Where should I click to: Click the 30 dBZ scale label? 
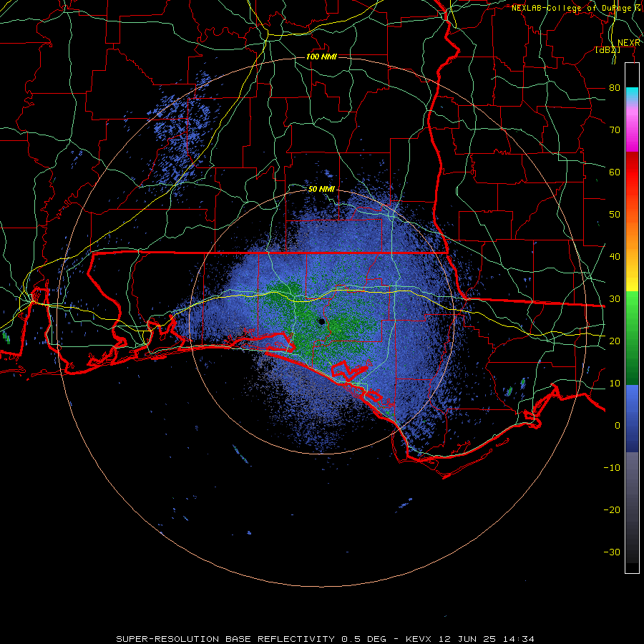click(615, 299)
